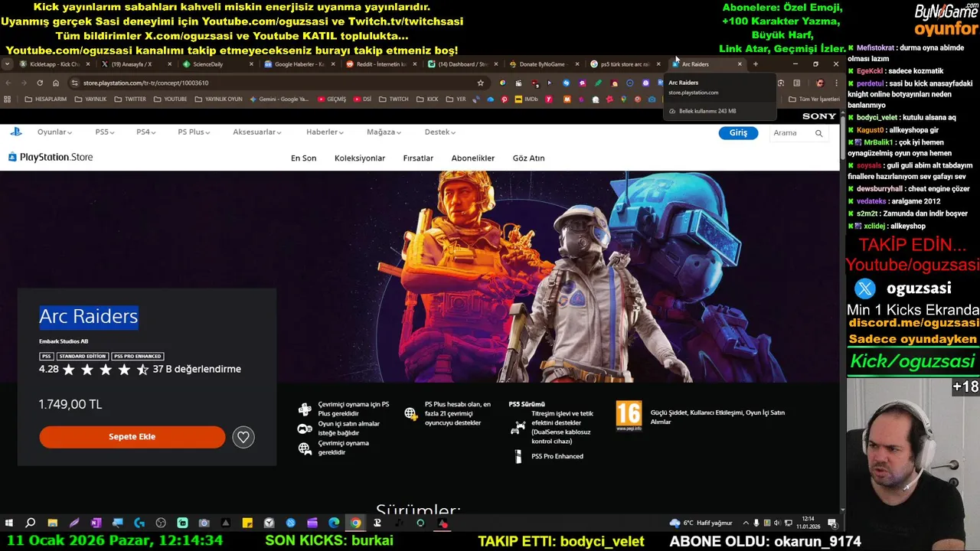Click the Embark Studios AB publisher text
This screenshot has width=980, height=551.
tap(64, 341)
